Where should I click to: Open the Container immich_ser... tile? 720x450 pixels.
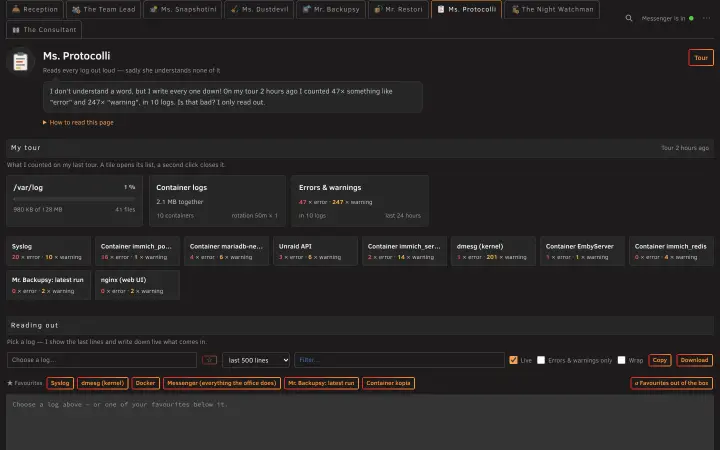(405, 251)
